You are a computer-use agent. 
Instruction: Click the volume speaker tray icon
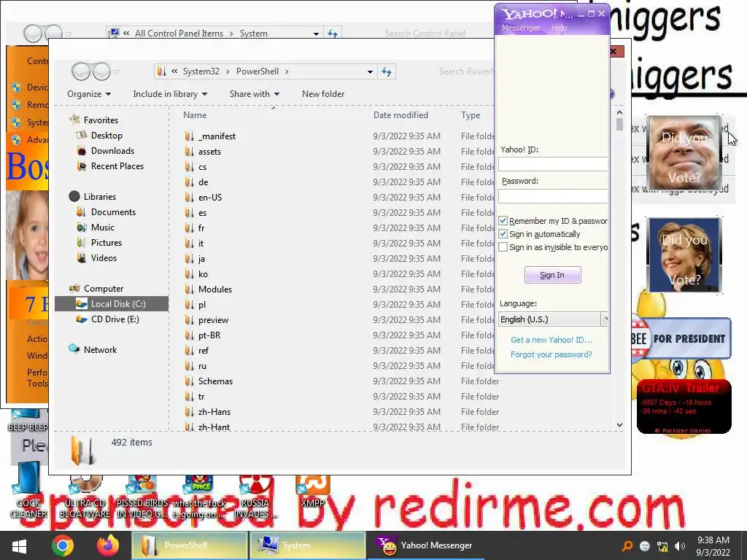click(680, 546)
